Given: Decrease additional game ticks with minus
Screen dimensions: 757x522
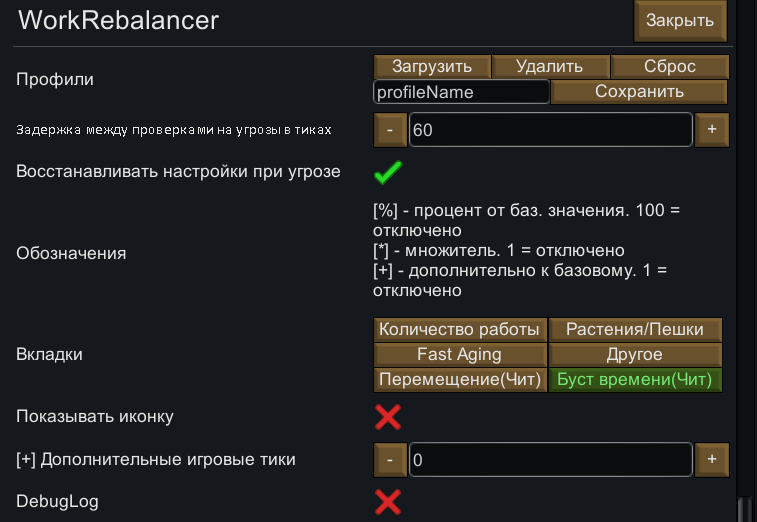Looking at the screenshot, I should click(390, 459).
